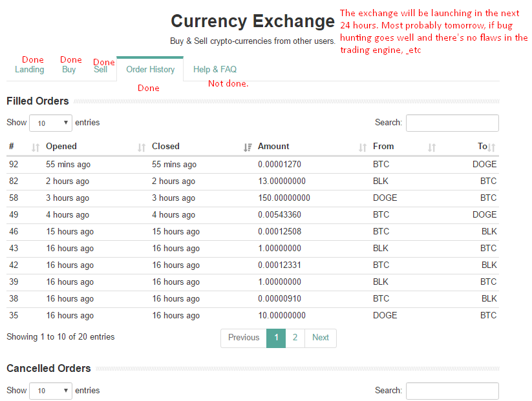Go to page 2 of filled orders
532x401 pixels.
click(295, 338)
